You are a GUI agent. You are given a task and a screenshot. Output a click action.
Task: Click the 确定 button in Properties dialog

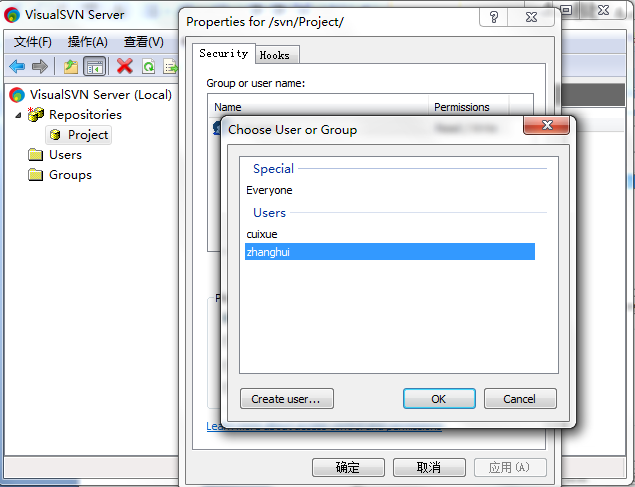(x=348, y=468)
